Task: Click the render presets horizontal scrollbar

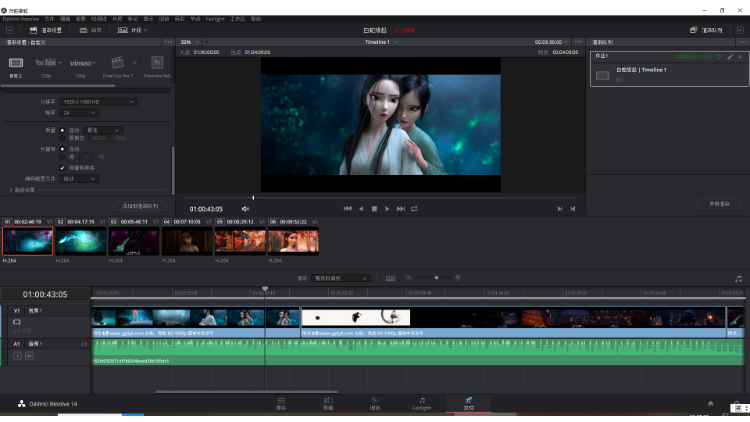Action: (58, 86)
